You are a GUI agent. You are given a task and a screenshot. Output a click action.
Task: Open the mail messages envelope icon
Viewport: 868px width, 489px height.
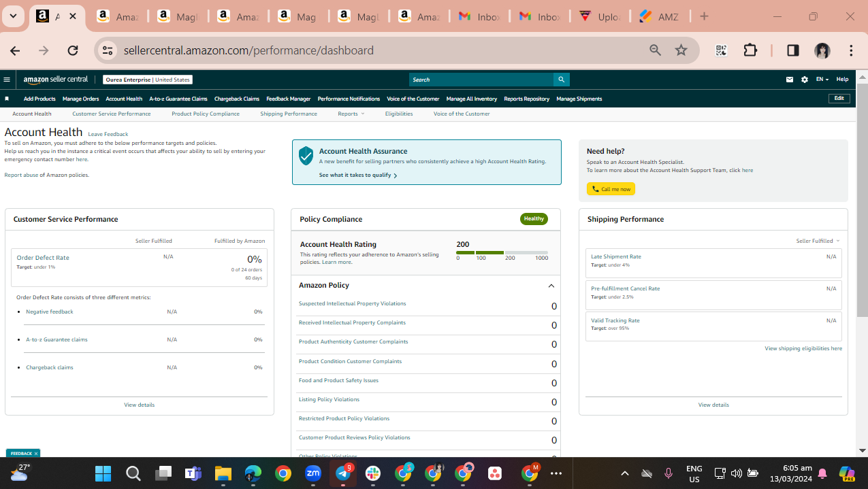(x=790, y=80)
